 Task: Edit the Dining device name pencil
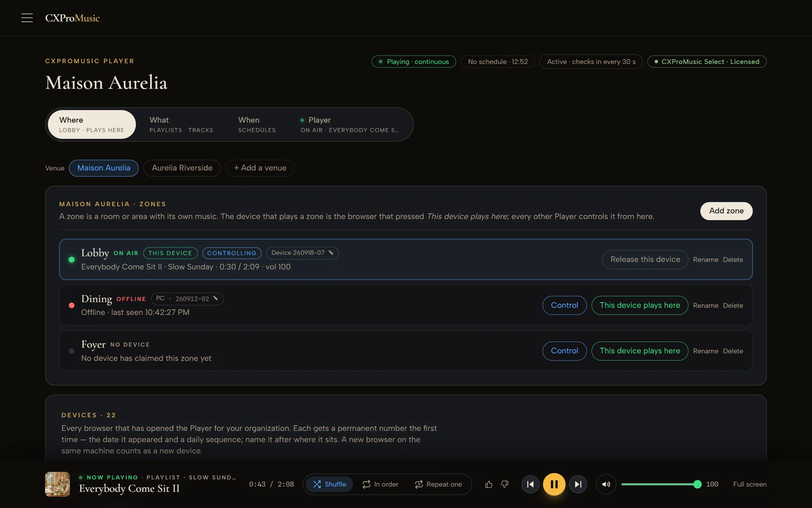(216, 298)
